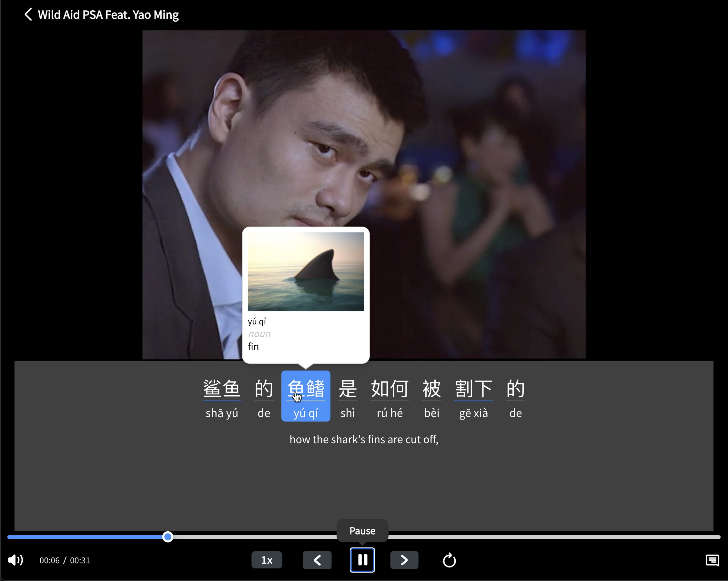The height and width of the screenshot is (581, 728).
Task: Click the 00:06 elapsed time display
Action: tap(49, 560)
